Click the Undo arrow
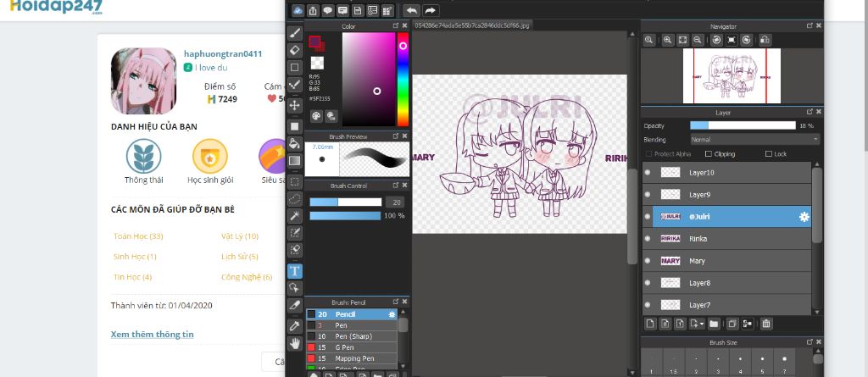Viewport: 868px width, 377px height. click(x=411, y=10)
